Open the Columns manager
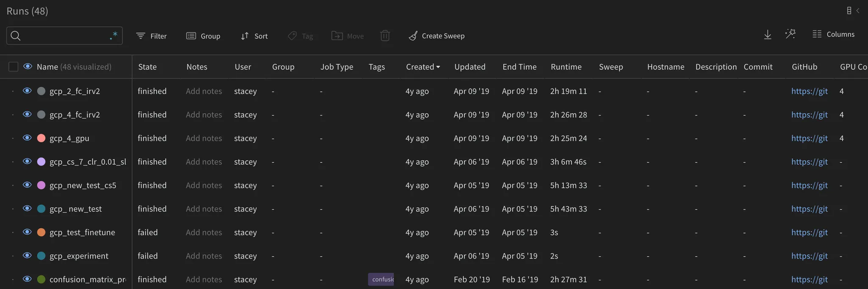Viewport: 868px width, 289px height. 834,34
